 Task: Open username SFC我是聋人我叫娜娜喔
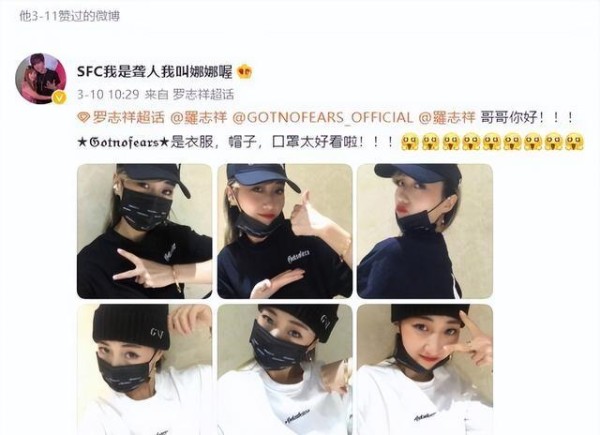[x=155, y=72]
